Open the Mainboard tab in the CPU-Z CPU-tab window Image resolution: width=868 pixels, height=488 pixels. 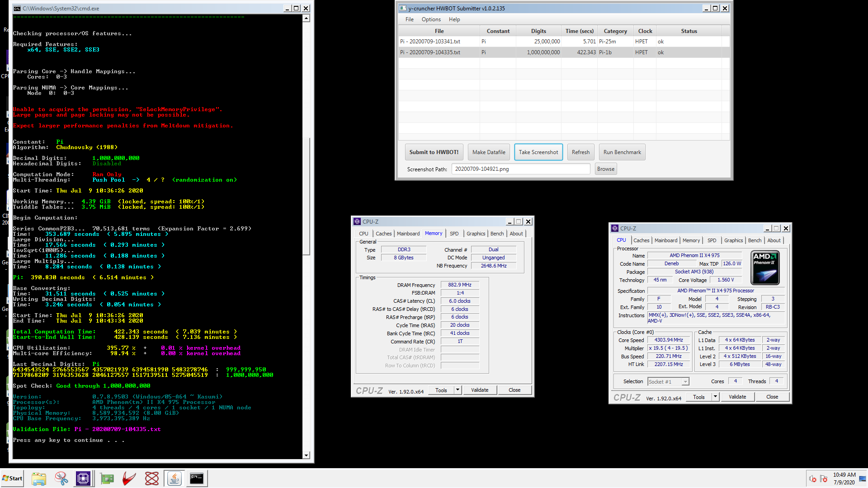coord(666,240)
